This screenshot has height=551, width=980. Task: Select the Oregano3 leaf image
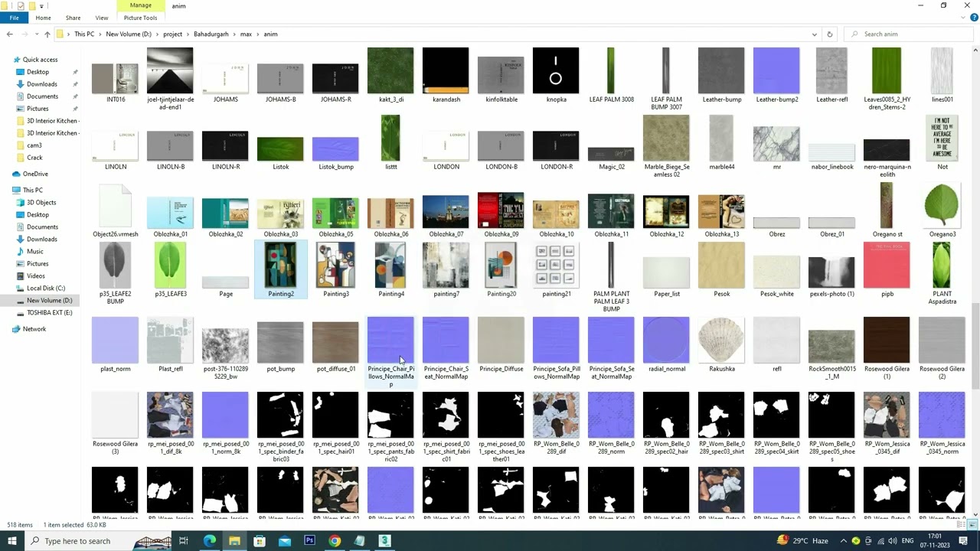tap(942, 210)
